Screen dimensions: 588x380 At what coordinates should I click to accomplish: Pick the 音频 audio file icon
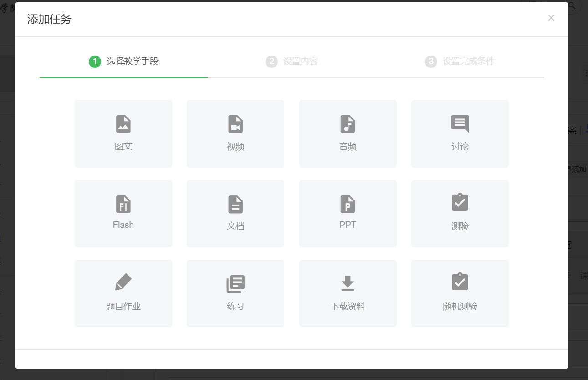coord(348,124)
